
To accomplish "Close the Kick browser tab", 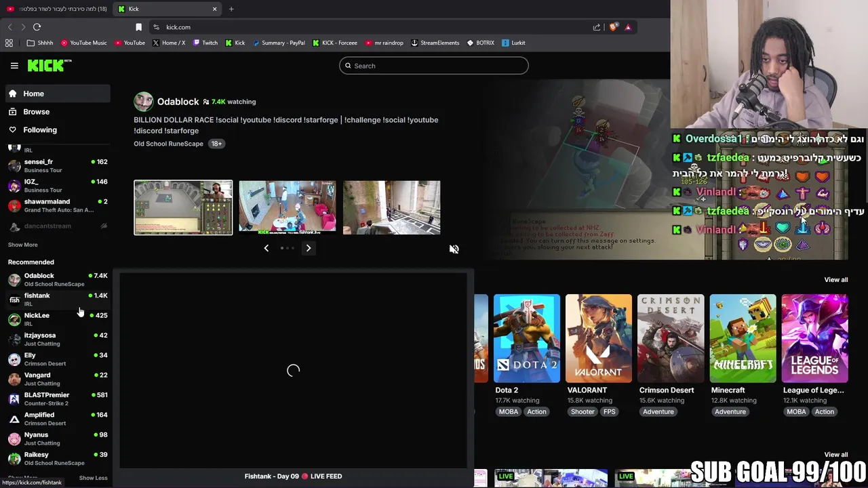I will pyautogui.click(x=214, y=9).
